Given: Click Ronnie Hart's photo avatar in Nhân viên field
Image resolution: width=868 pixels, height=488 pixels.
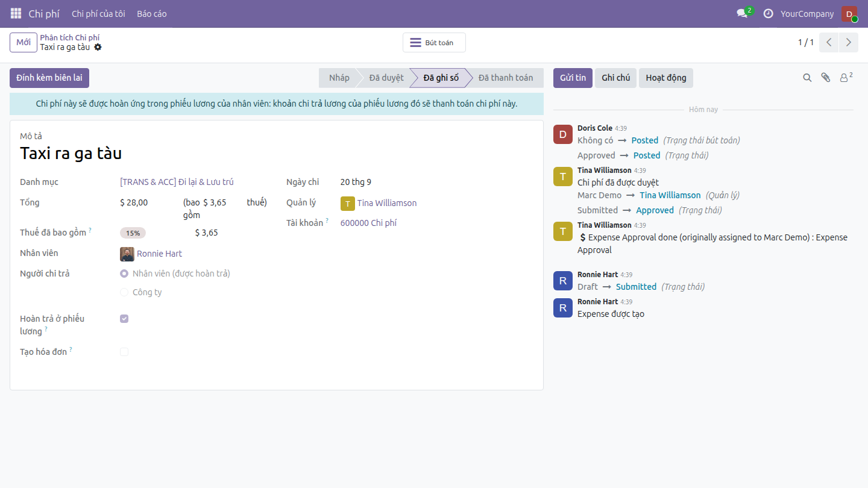Looking at the screenshot, I should point(127,254).
